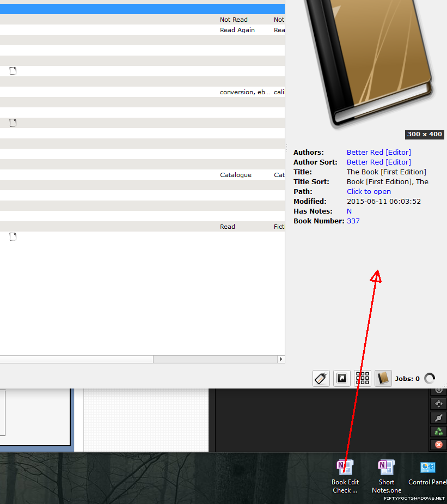Screen dimensions: 447x504
Task: Click the 'Read Again' cell
Action: point(237,30)
